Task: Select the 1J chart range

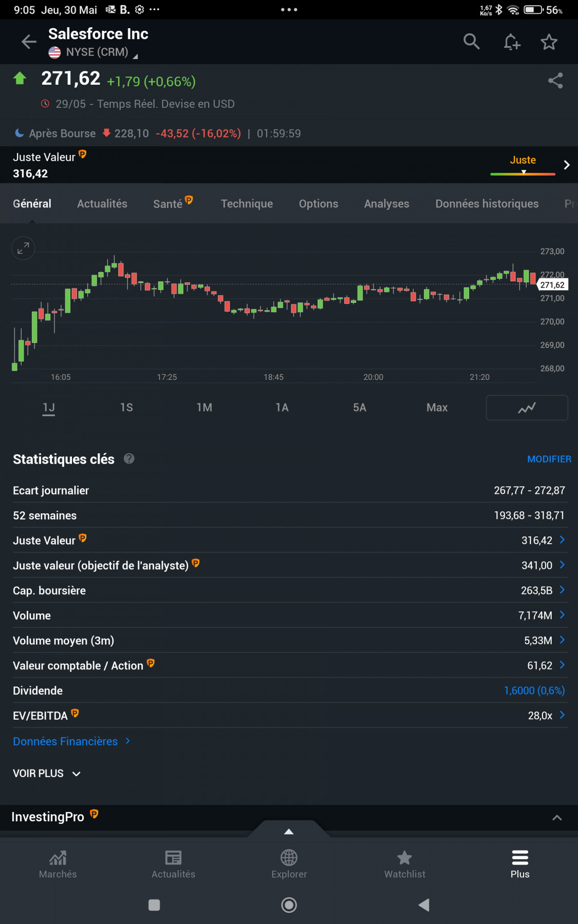Action: 49,408
